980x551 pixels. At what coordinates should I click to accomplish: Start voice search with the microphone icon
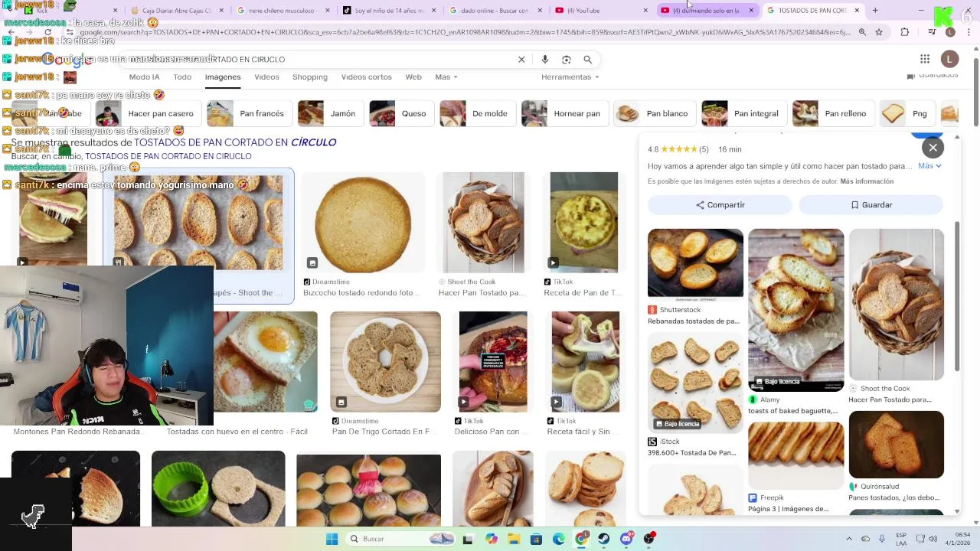[x=545, y=60]
